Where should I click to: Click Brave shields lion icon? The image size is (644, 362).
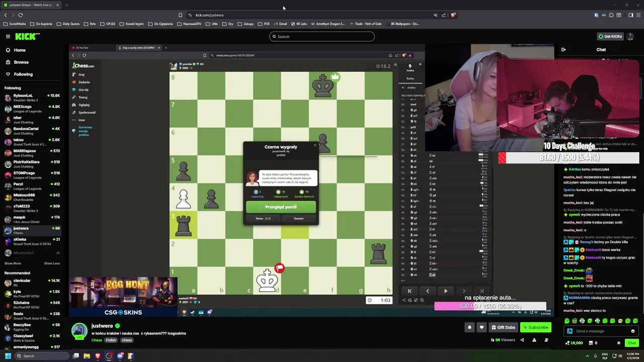click(x=453, y=15)
